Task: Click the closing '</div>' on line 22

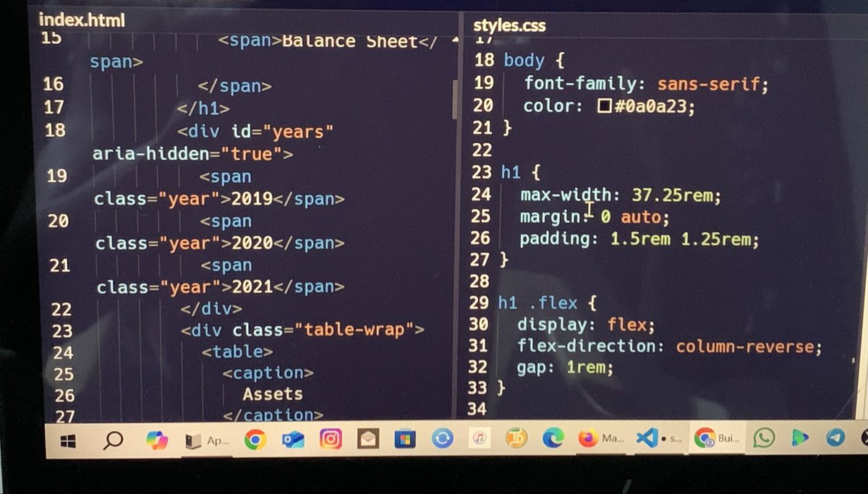Action: pyautogui.click(x=211, y=309)
